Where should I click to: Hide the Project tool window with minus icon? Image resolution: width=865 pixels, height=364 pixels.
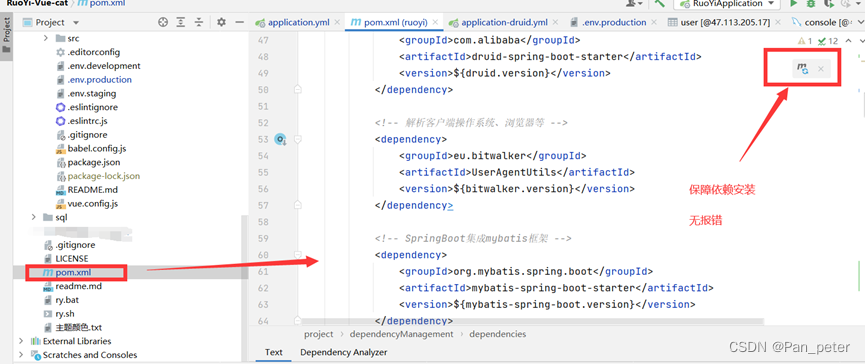pos(239,22)
